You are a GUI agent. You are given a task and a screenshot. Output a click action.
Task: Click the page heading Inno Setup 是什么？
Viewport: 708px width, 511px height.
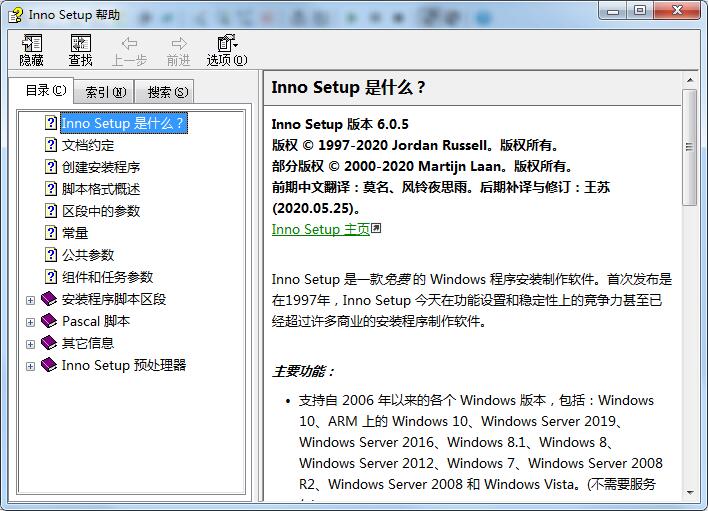coord(348,87)
